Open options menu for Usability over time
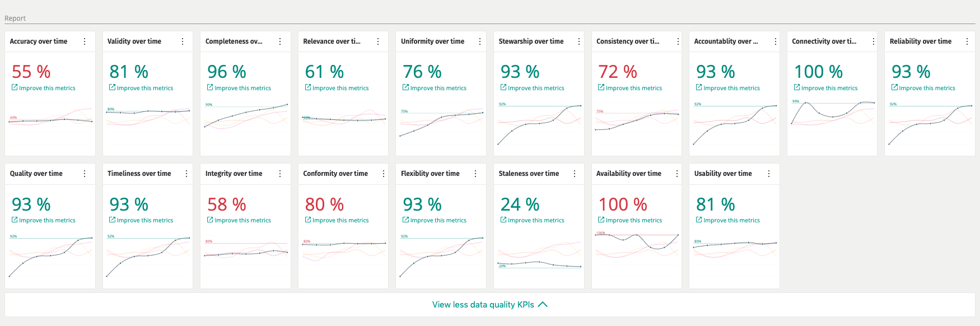This screenshot has height=326, width=980. pyautogui.click(x=769, y=174)
